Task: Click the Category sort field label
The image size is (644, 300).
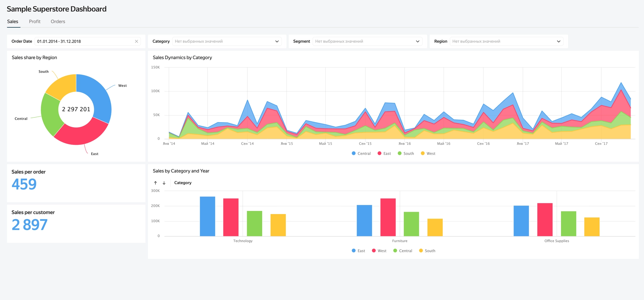Action: click(x=183, y=183)
